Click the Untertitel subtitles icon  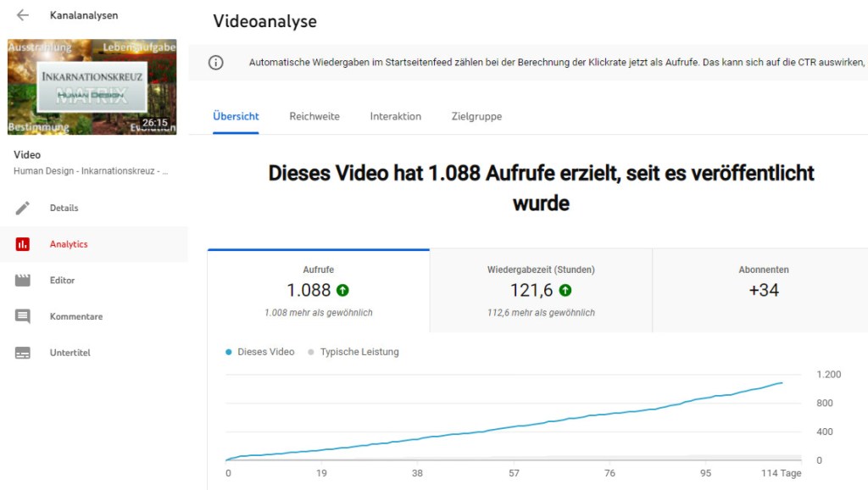[23, 353]
